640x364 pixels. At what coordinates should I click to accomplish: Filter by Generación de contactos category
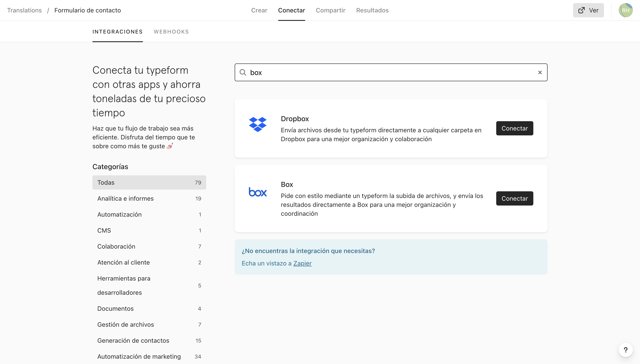pos(149,340)
